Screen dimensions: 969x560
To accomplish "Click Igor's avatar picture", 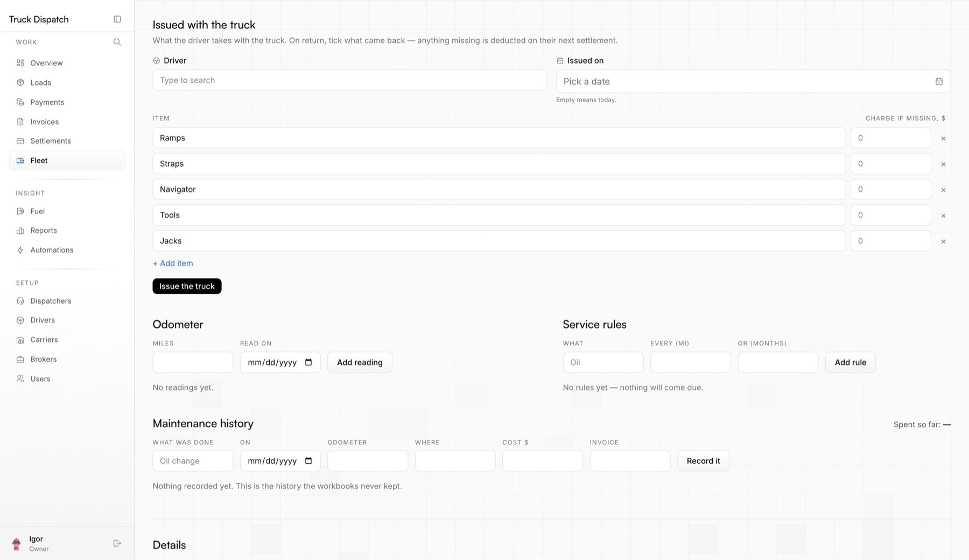I will 17,544.
